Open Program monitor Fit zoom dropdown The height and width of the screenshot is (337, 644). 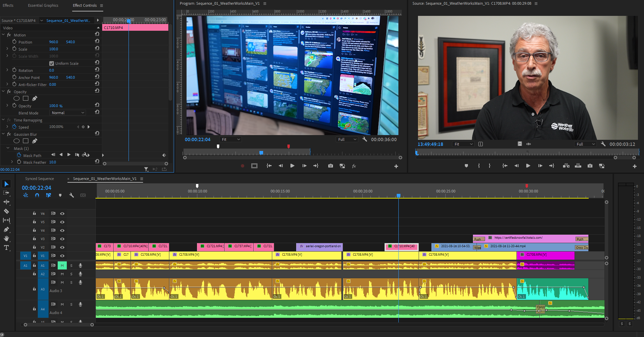pyautogui.click(x=231, y=139)
